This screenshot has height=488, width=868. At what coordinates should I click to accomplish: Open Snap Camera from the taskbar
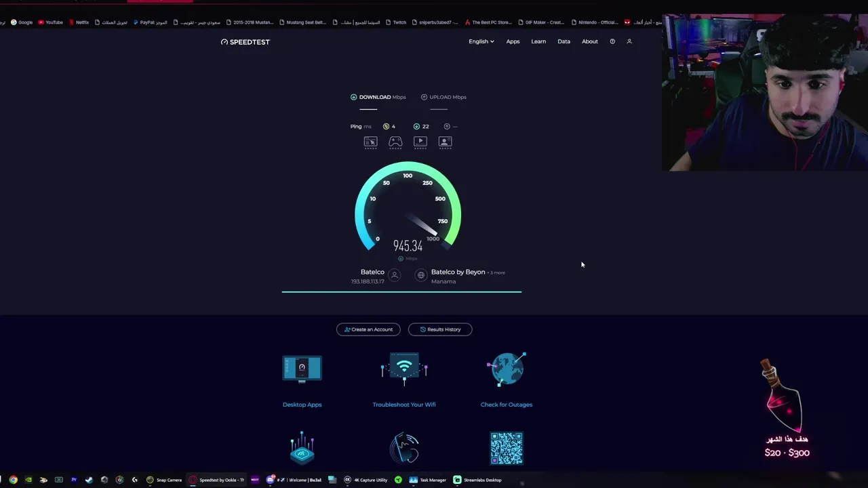(x=164, y=480)
